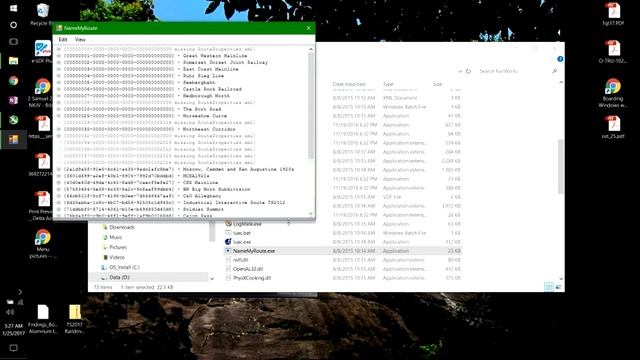Open Explorer help question mark icon

tap(560, 59)
